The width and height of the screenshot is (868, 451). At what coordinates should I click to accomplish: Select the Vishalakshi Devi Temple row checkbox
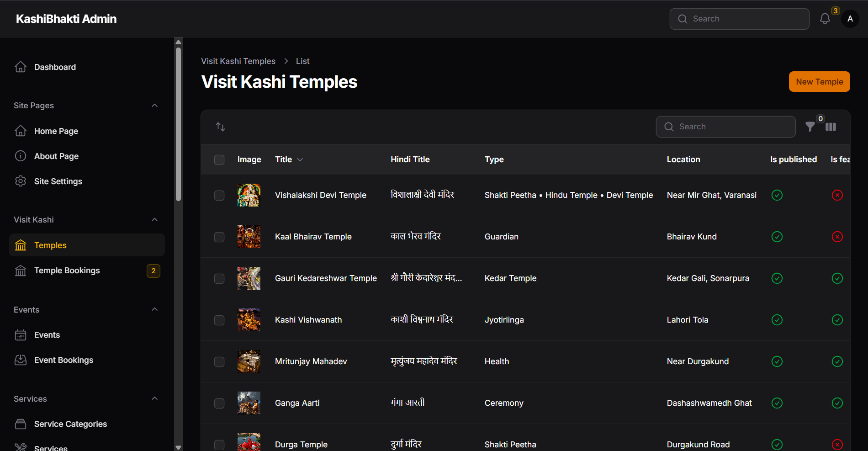219,195
